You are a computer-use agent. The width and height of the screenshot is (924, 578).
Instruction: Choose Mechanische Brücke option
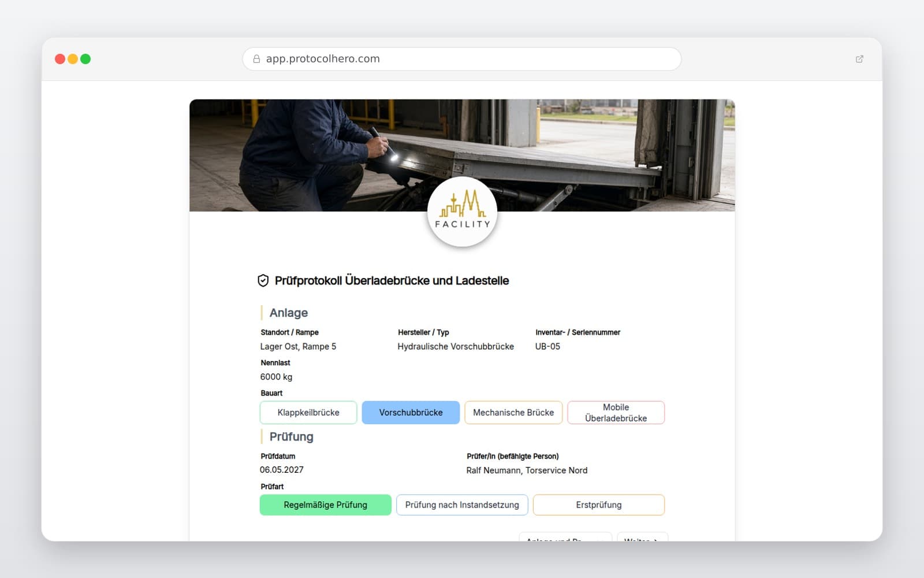point(513,413)
